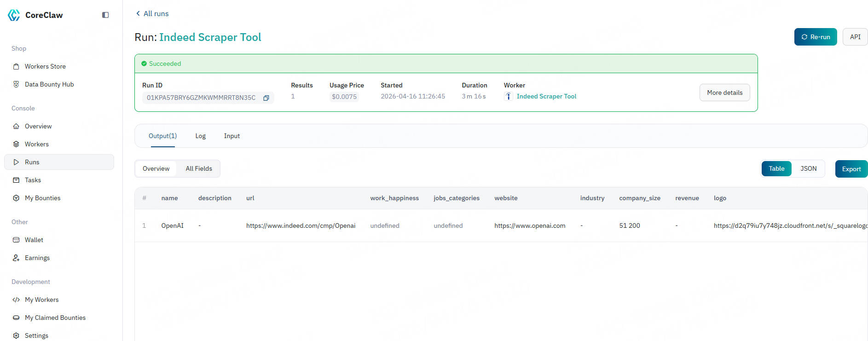Open the Indeed Scraper Tool worker link

[546, 96]
